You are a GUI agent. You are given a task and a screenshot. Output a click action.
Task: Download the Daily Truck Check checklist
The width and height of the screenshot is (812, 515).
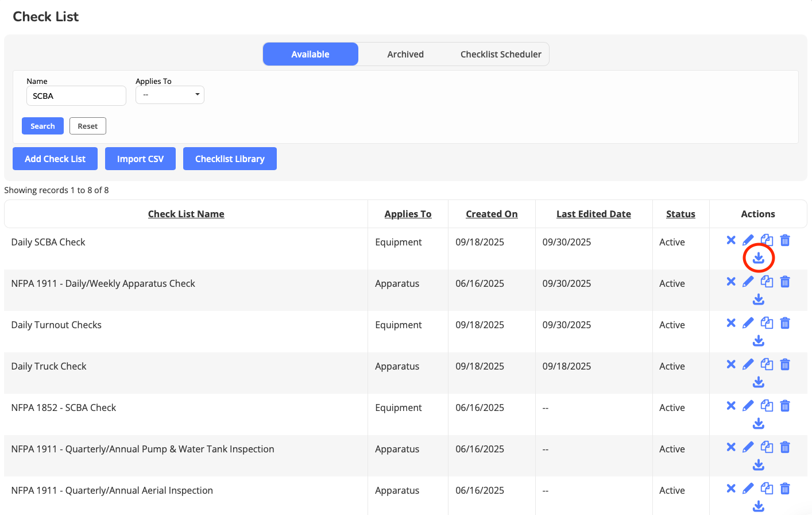(x=759, y=382)
